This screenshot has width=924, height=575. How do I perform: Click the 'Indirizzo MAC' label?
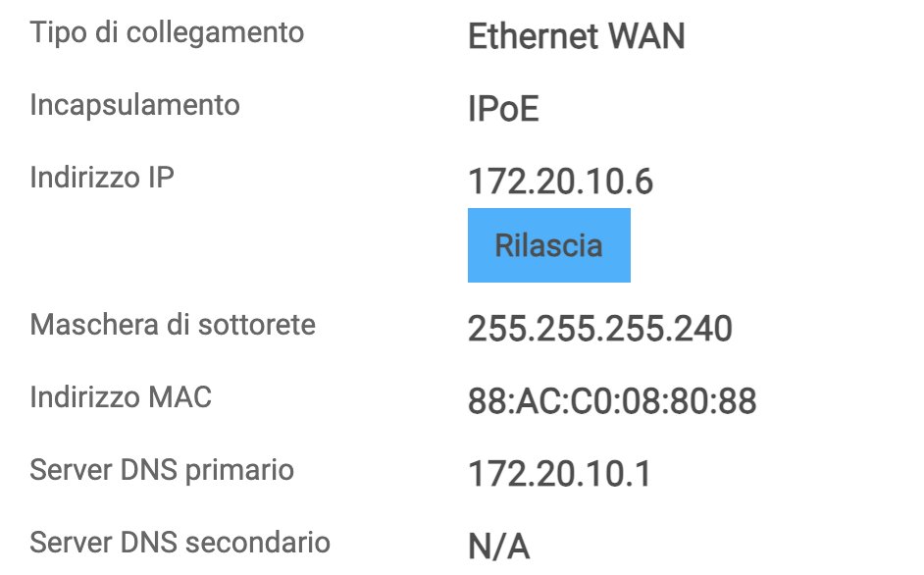tap(121, 396)
